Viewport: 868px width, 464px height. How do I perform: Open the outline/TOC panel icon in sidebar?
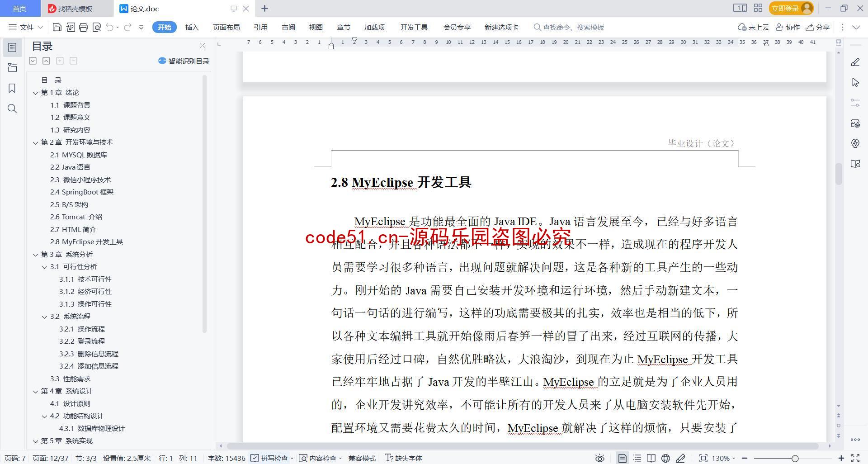coord(12,47)
